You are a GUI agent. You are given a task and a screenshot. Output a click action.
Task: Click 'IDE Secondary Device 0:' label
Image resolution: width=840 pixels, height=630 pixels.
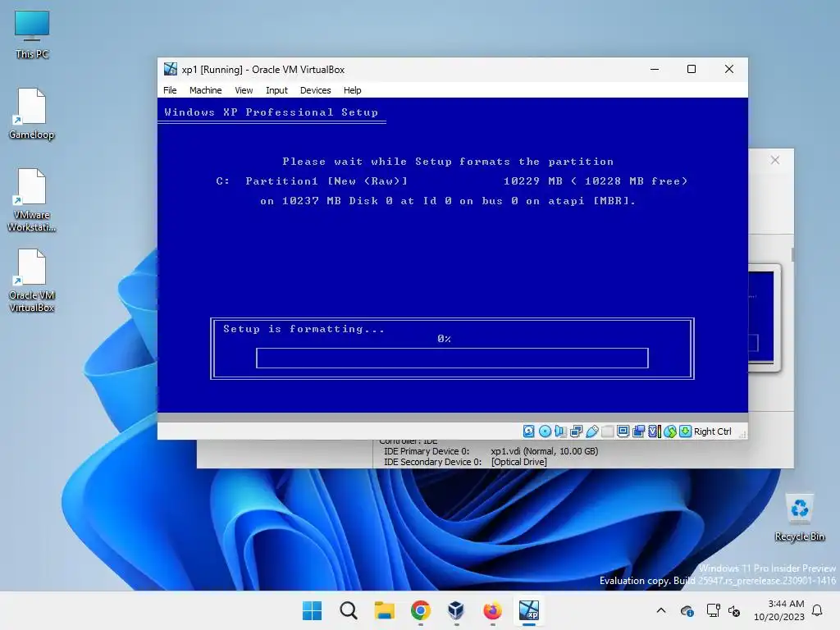pyautogui.click(x=432, y=462)
